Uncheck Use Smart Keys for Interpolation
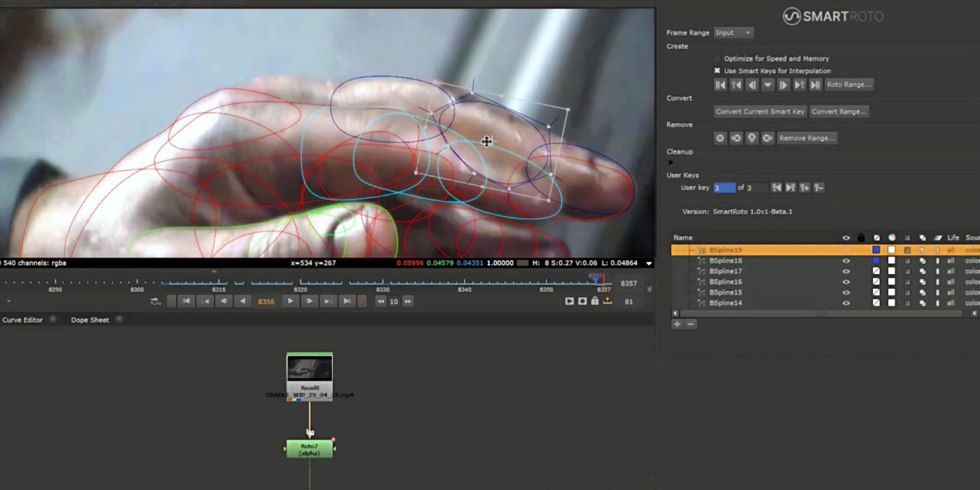 tap(717, 71)
